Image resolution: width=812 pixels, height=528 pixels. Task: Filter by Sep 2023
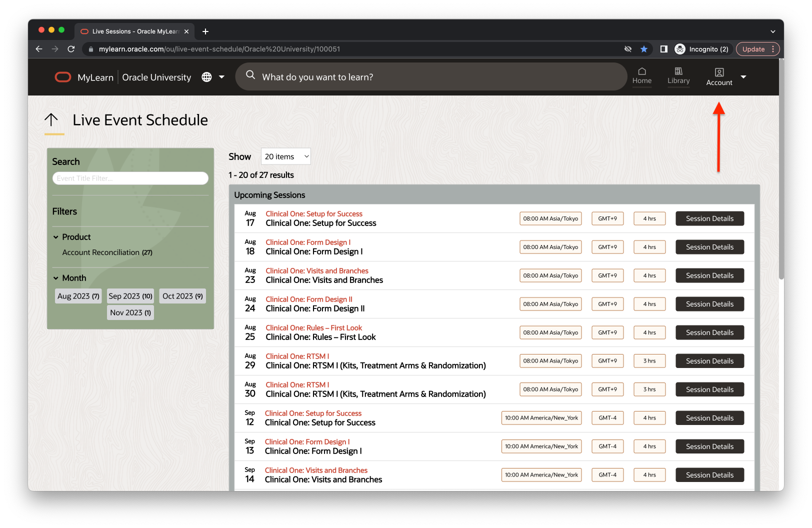point(130,296)
